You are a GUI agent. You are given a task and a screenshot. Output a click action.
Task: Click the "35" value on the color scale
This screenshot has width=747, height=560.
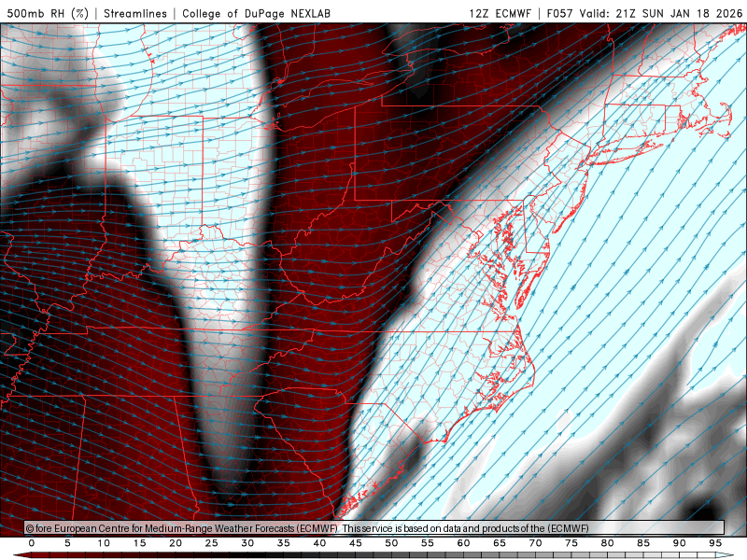pyautogui.click(x=284, y=543)
